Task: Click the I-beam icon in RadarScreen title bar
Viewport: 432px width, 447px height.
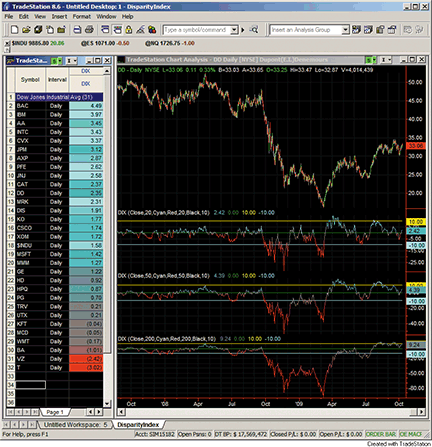Action: (70, 61)
